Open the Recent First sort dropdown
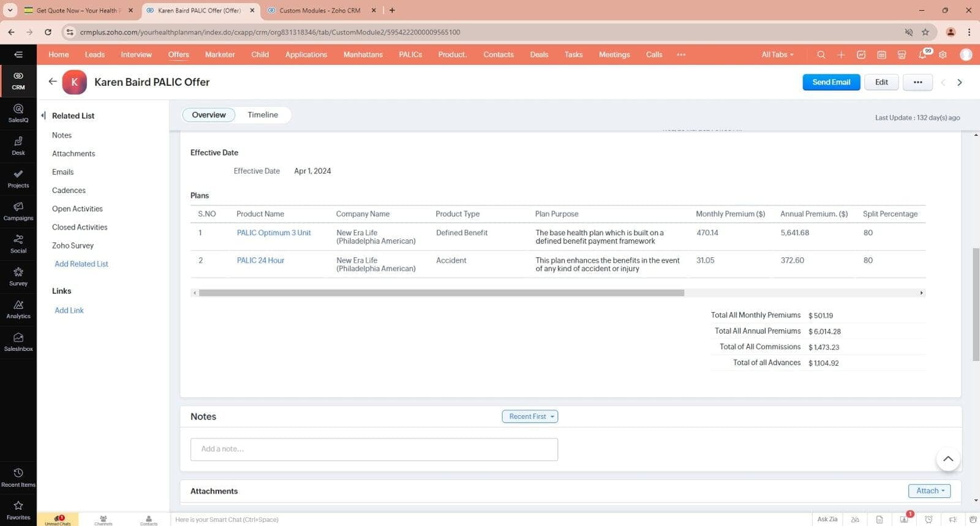Image resolution: width=980 pixels, height=526 pixels. 530,416
